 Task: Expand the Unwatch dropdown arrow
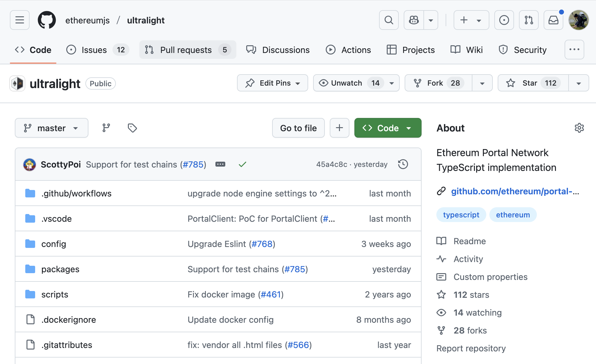click(392, 83)
